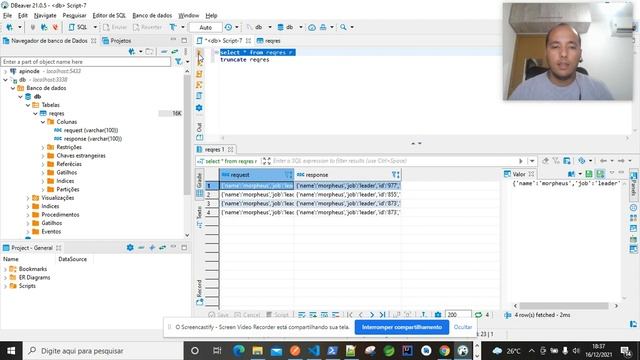Select the reqres 1 results tab

click(214, 149)
